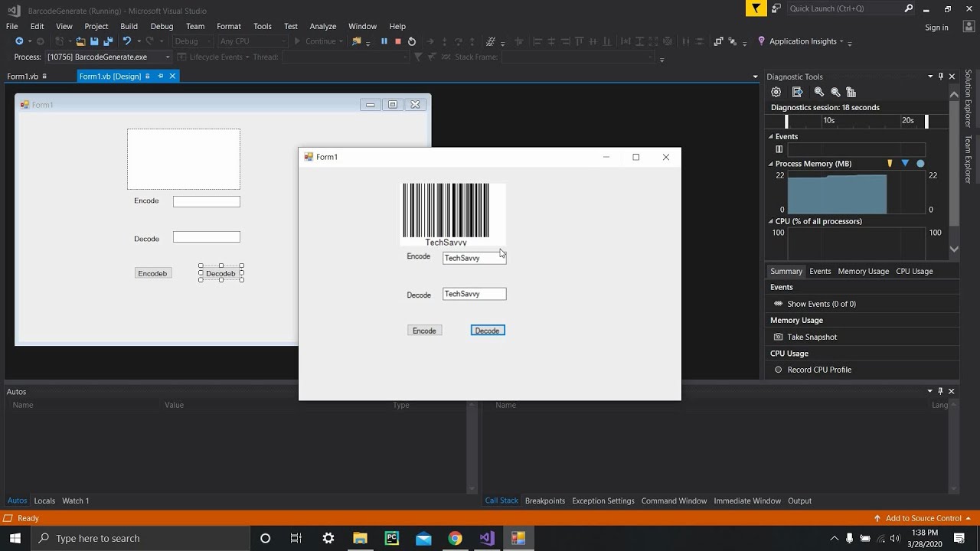Switch to the Locals tab
This screenshot has width=980, height=551.
pos(44,500)
